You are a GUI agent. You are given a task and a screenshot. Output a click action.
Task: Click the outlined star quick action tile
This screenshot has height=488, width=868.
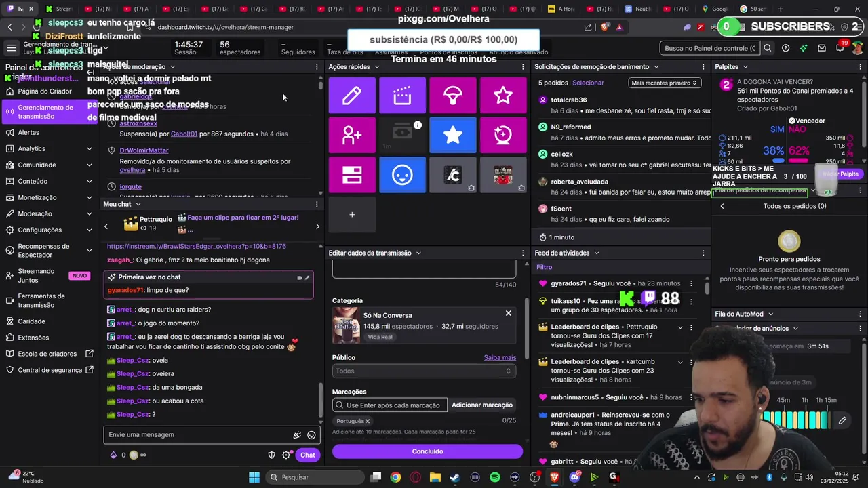click(503, 96)
